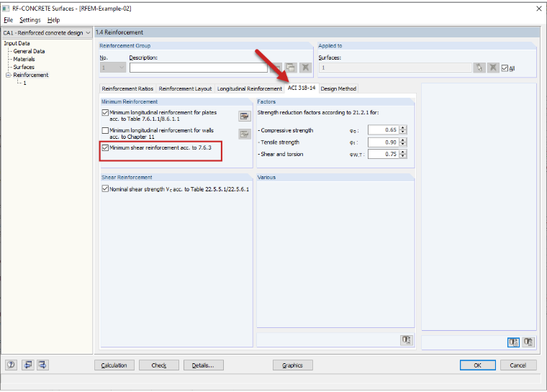Open the CA1 design case dropdown
547x392 pixels.
88,33
